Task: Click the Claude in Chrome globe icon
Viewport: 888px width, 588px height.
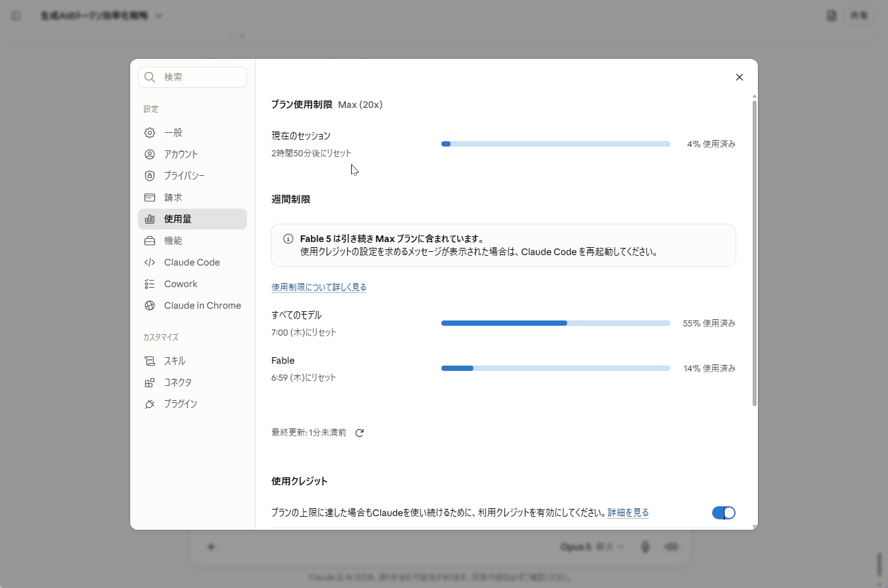Action: click(150, 305)
